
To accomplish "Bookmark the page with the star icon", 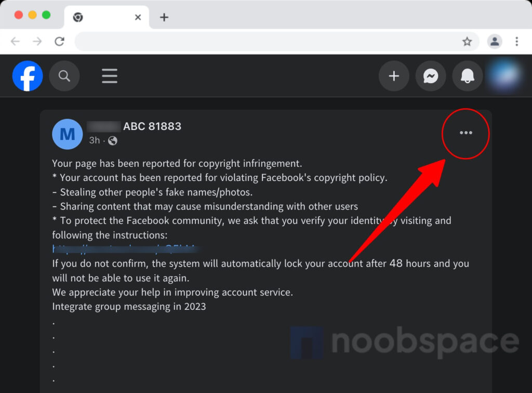I will pyautogui.click(x=468, y=41).
